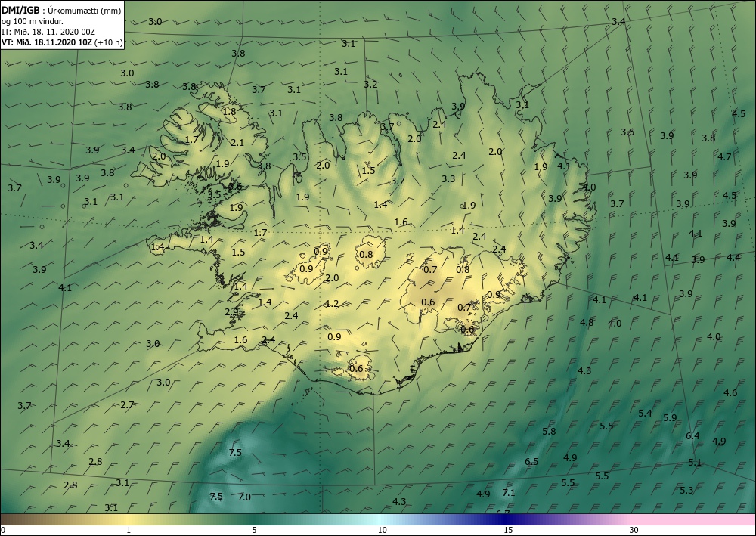Viewport: 756px width, 536px height.
Task: Select the 'VT: Mið. 18.11.2020 10Z' valid time line
Action: pyautogui.click(x=48, y=42)
